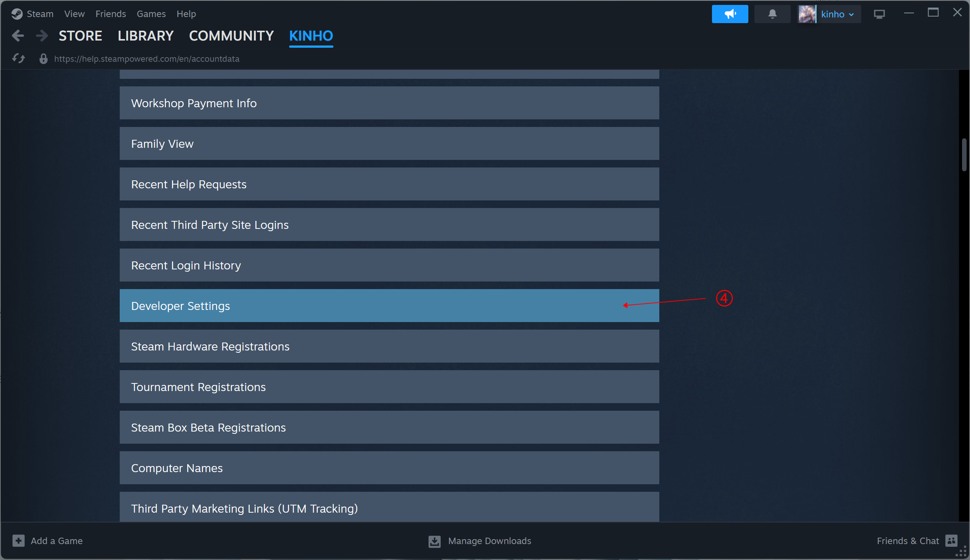Click the Add a Game plus icon
The width and height of the screenshot is (970, 560).
click(18, 540)
